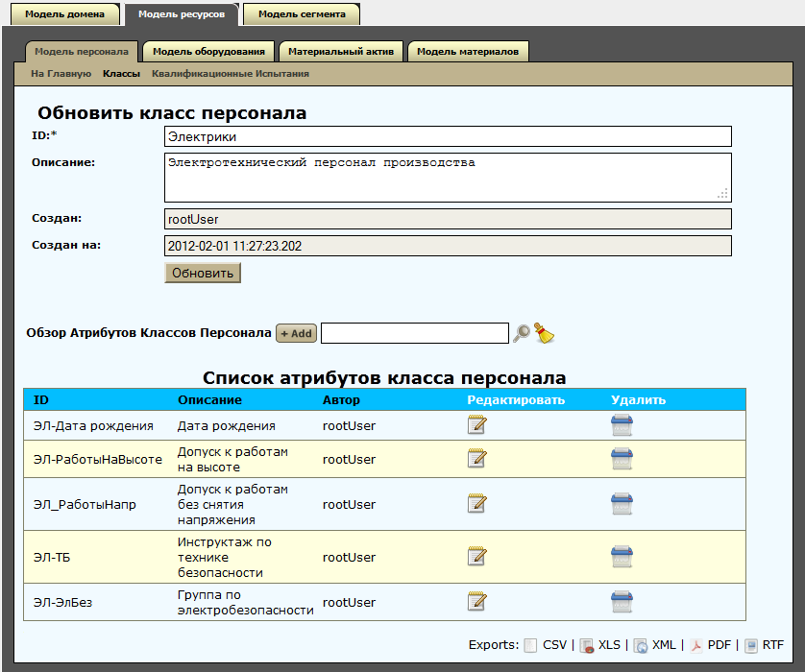This screenshot has width=805, height=672.
Task: Go to На Главную link
Action: (61, 73)
